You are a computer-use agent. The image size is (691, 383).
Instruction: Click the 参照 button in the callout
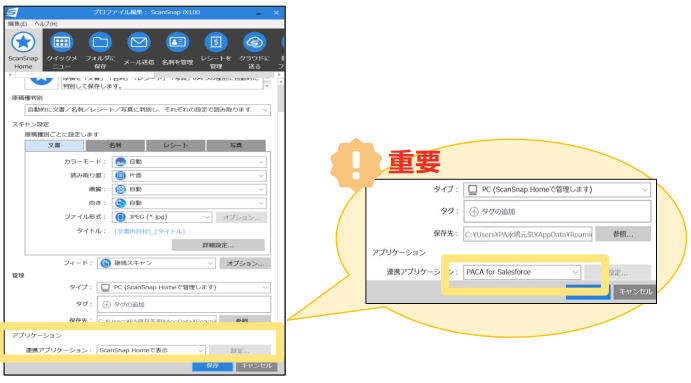point(623,234)
